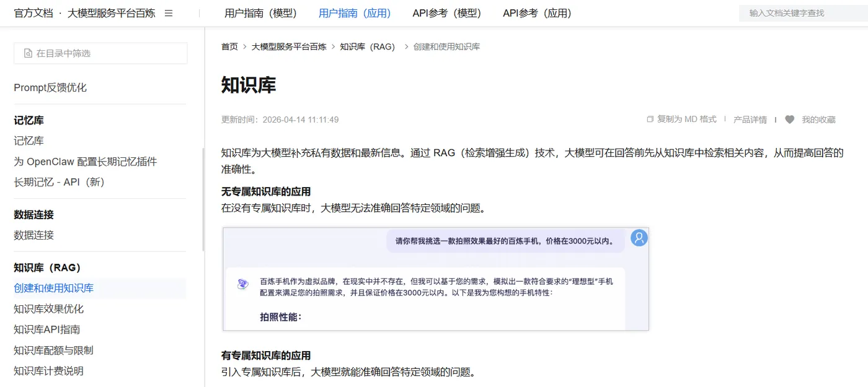Open the 用户指南（模型） tab
Screen dimensions: 868x387
260,13
